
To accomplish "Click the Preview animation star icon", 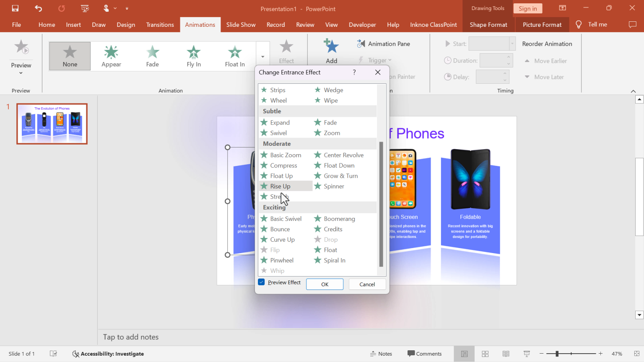I will point(21,47).
